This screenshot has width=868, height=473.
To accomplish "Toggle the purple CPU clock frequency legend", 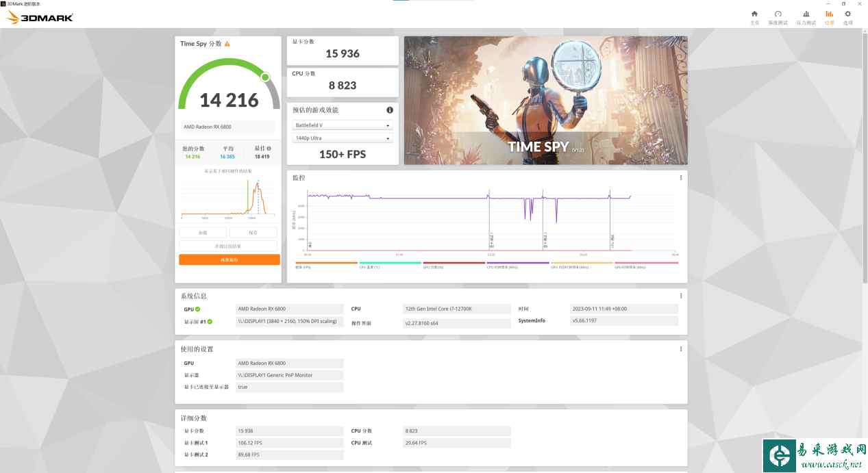I will (x=517, y=264).
